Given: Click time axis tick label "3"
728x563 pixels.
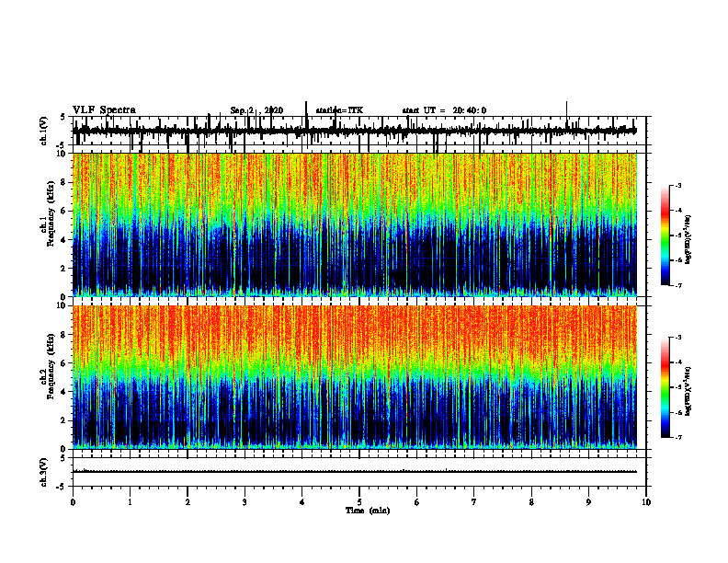Looking at the screenshot, I should (x=245, y=502).
